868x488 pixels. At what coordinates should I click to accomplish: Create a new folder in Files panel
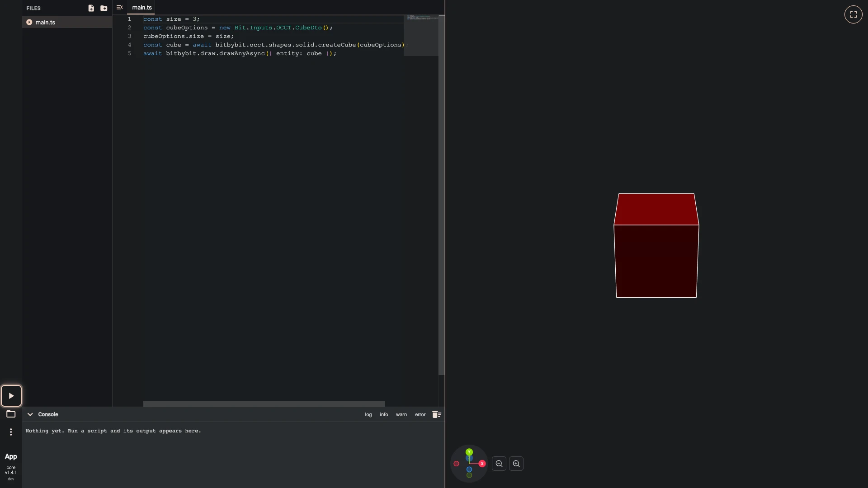[x=104, y=8]
